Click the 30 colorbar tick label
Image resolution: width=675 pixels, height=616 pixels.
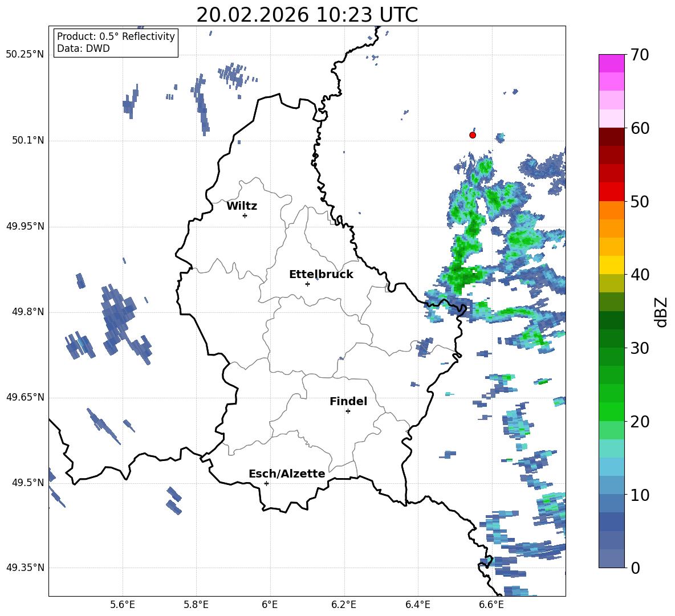[640, 348]
